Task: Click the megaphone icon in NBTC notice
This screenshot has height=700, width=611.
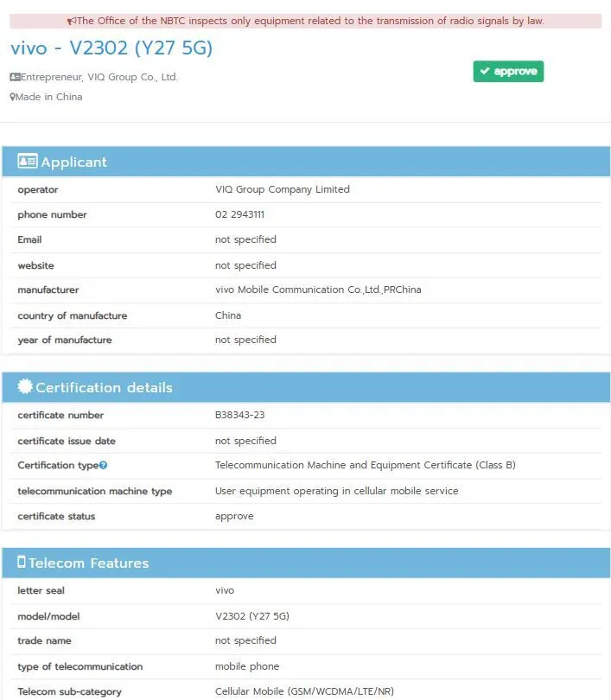Action: pos(72,21)
